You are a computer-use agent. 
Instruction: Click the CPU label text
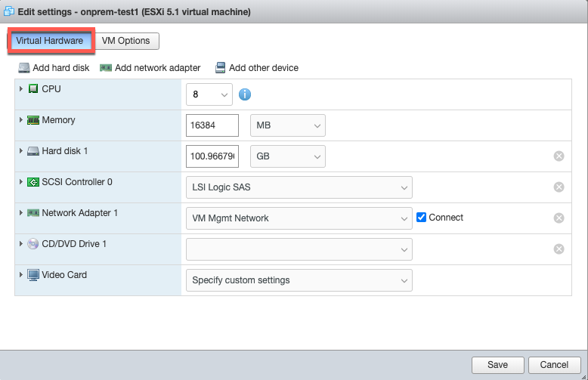51,89
